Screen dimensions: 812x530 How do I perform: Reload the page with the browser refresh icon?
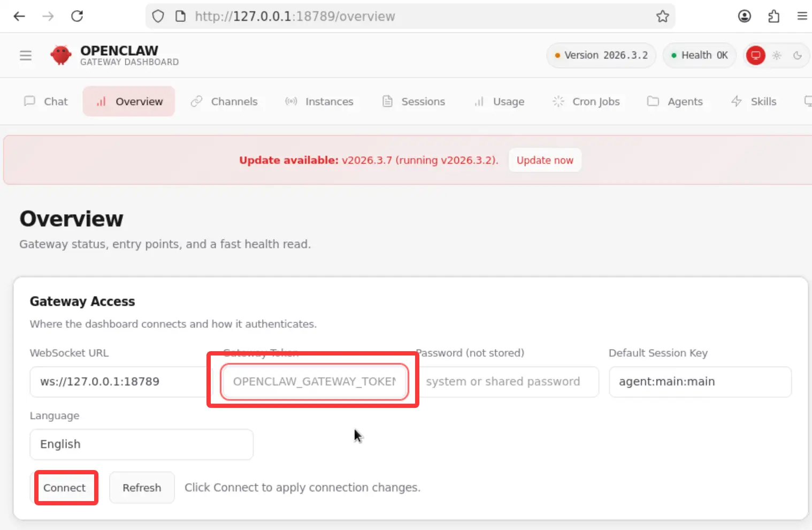tap(77, 16)
